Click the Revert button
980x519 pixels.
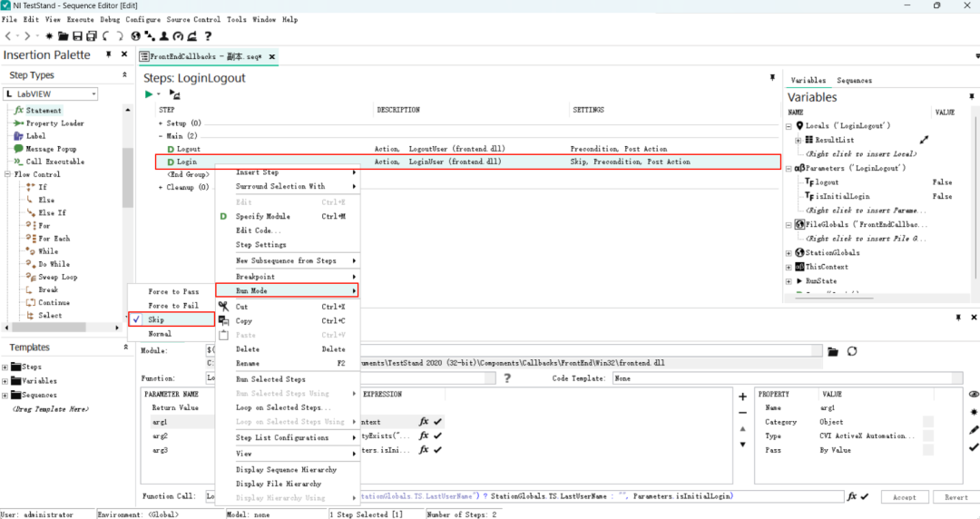(955, 497)
